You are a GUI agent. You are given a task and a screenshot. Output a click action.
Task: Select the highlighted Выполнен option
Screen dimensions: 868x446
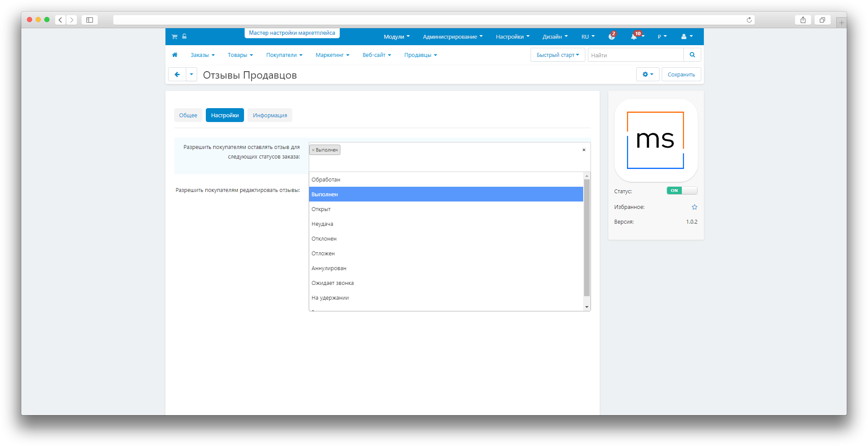click(446, 194)
